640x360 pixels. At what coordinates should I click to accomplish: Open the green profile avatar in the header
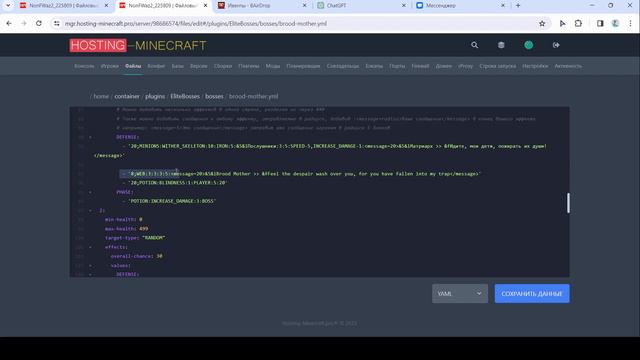(x=529, y=45)
